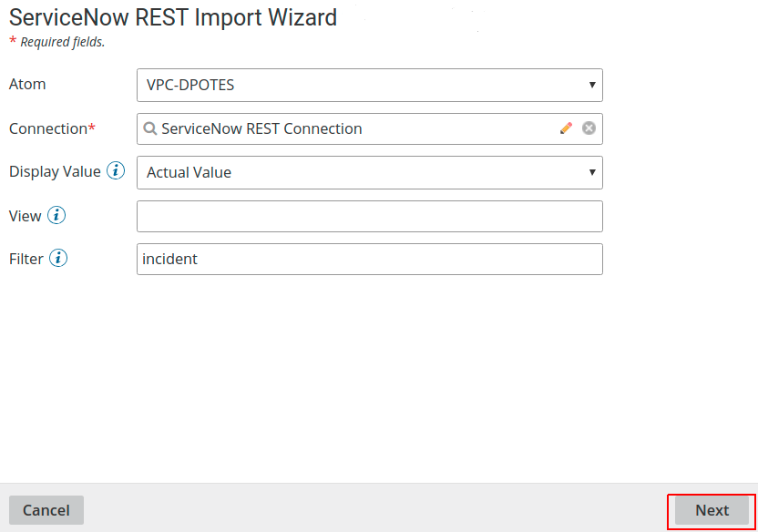Click the View field label
The width and height of the screenshot is (758, 532).
pos(26,216)
